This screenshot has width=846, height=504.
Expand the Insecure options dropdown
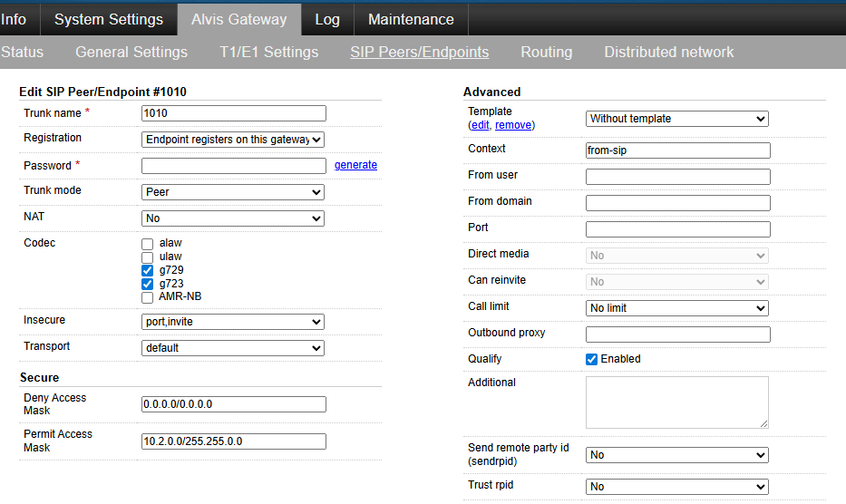pyautogui.click(x=233, y=322)
